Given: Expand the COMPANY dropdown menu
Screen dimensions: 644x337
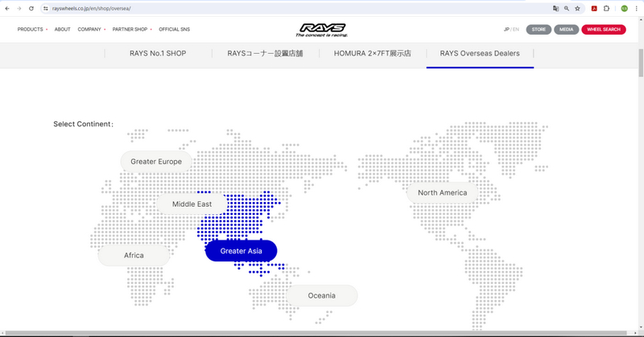Looking at the screenshot, I should coord(91,30).
